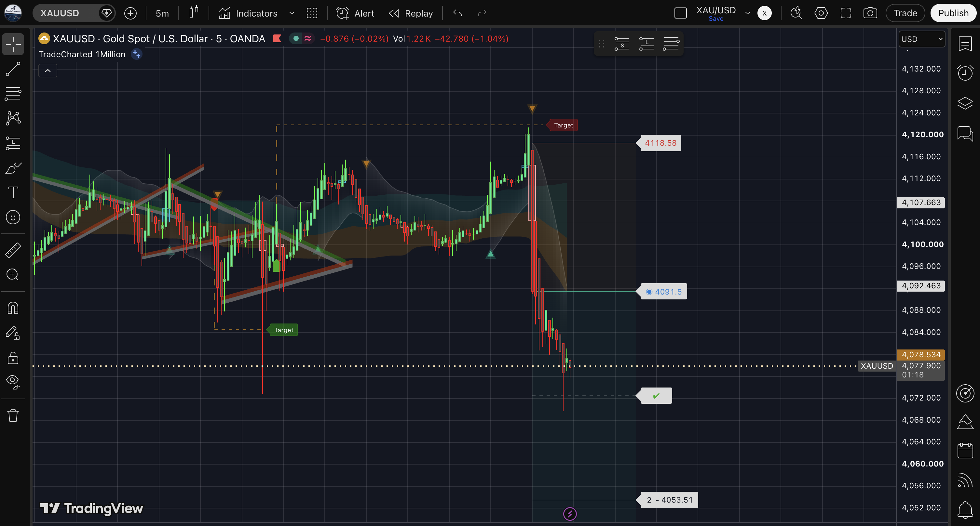The width and height of the screenshot is (980, 526).
Task: Select the crosshair cursor tool
Action: pos(13,44)
